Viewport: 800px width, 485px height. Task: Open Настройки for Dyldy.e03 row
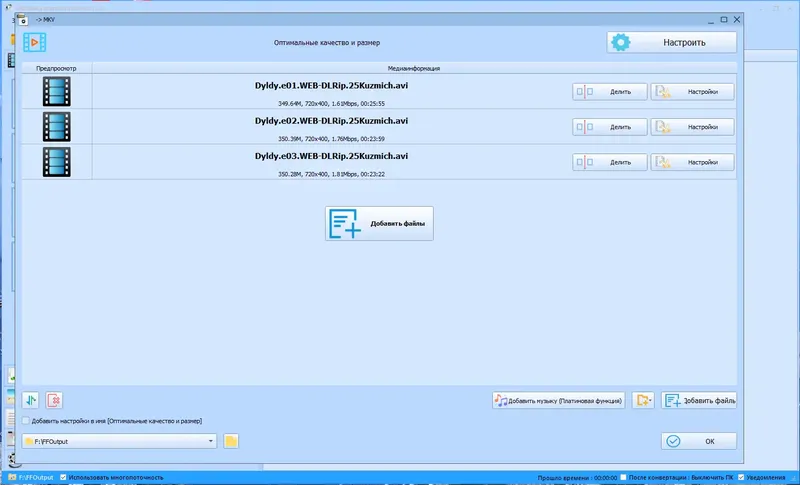[692, 162]
